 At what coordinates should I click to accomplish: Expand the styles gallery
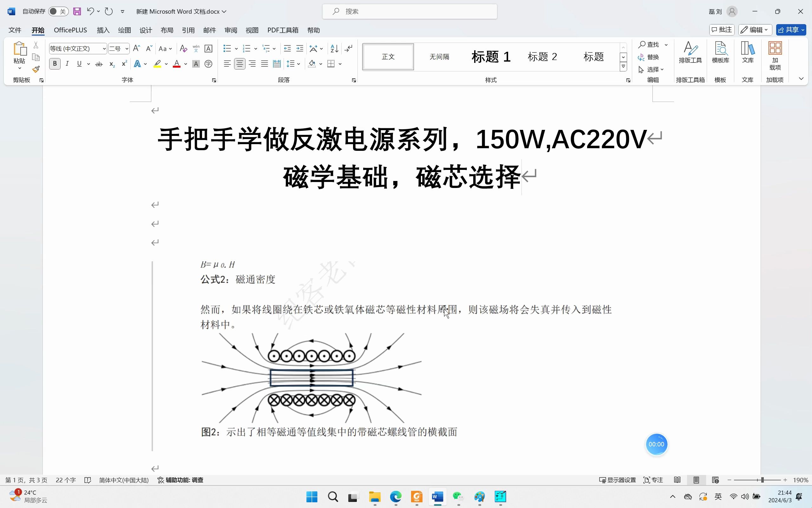[623, 67]
